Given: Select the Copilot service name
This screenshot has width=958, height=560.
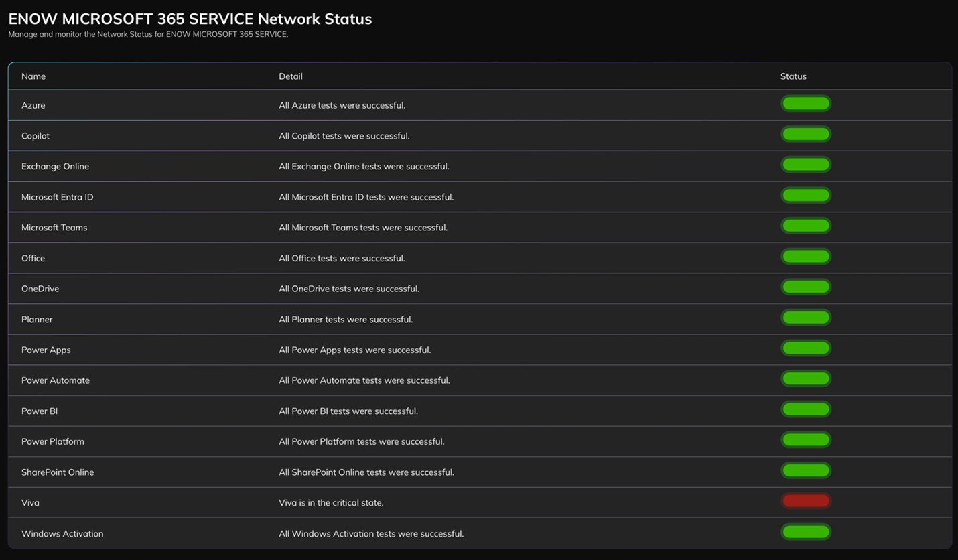Looking at the screenshot, I should tap(36, 136).
